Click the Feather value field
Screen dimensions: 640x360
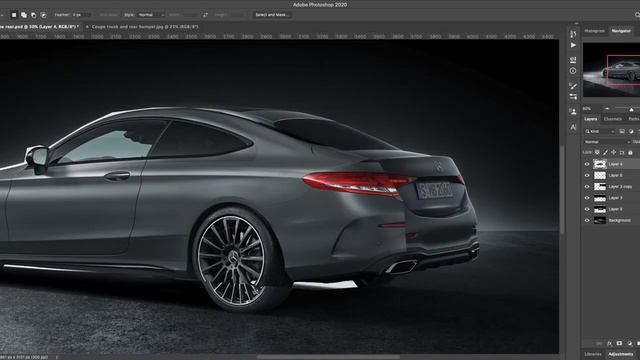point(81,15)
